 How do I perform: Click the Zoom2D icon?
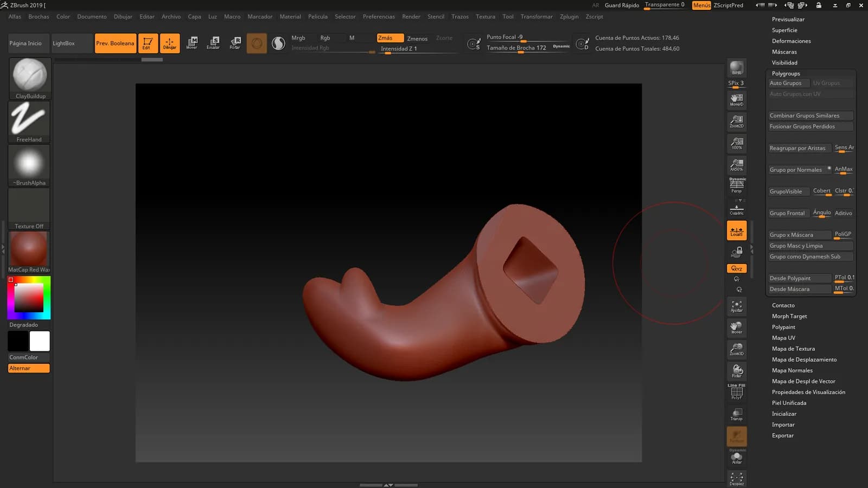click(737, 121)
